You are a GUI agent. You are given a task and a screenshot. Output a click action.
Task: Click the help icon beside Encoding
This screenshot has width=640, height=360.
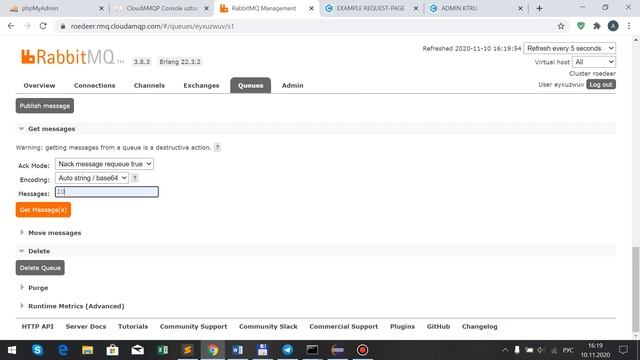pos(135,178)
